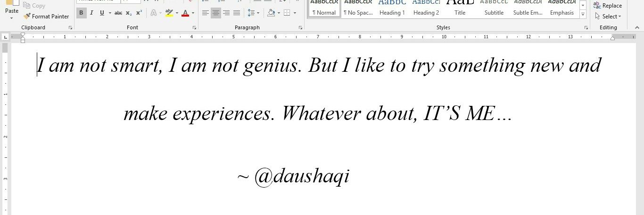
Task: Click in the font name box
Action: pos(98,1)
